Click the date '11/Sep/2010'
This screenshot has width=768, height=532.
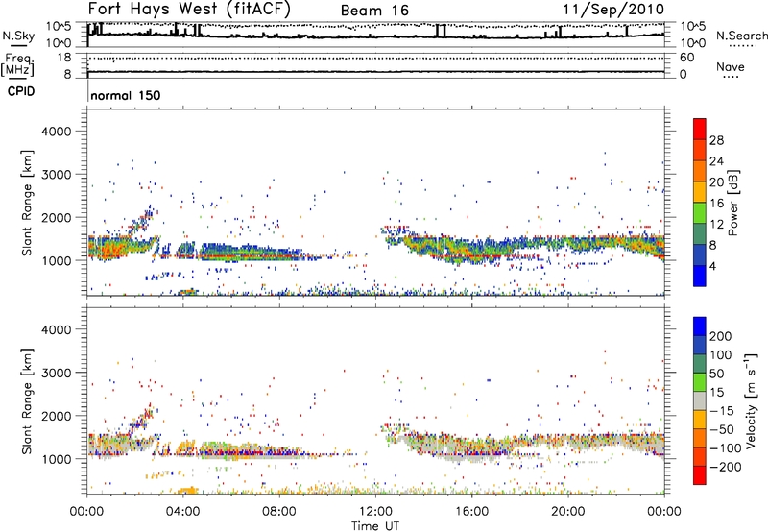613,10
